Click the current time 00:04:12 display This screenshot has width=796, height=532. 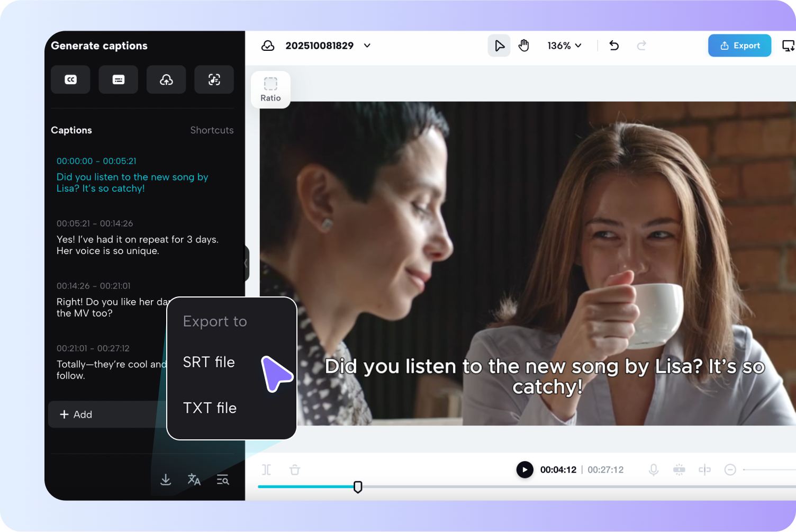[558, 470]
